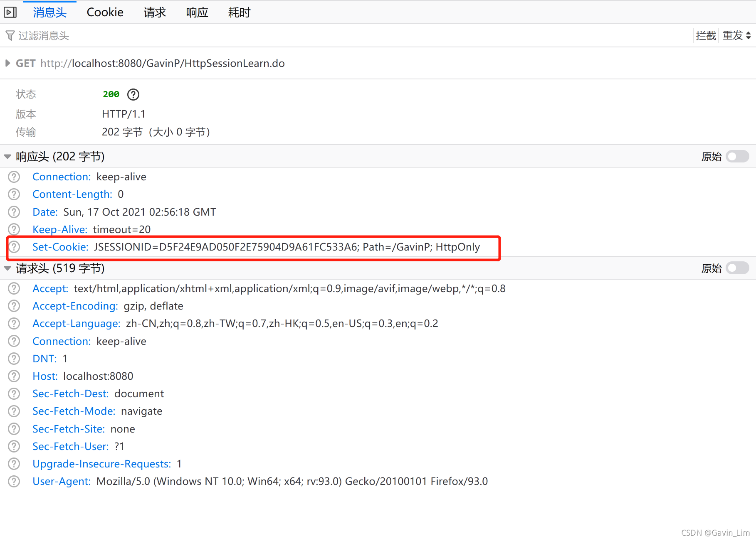Open the status code 200 help icon
756x541 pixels.
click(x=133, y=94)
